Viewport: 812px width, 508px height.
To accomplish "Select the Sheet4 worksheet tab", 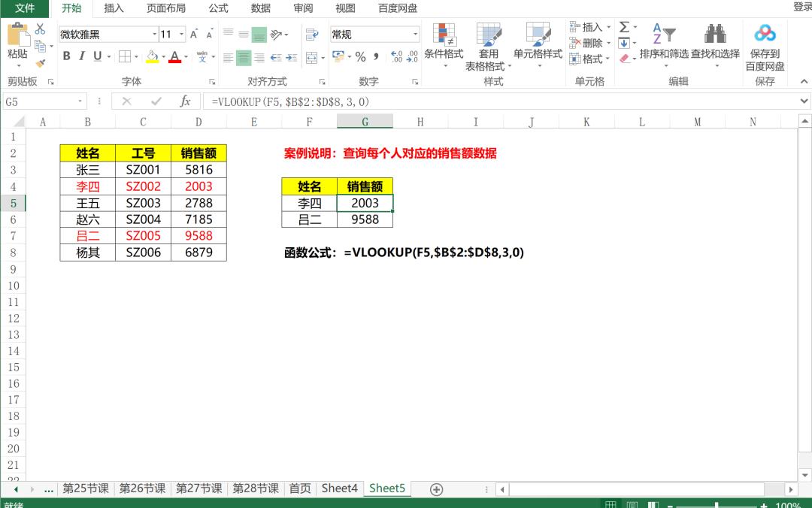I will click(340, 488).
